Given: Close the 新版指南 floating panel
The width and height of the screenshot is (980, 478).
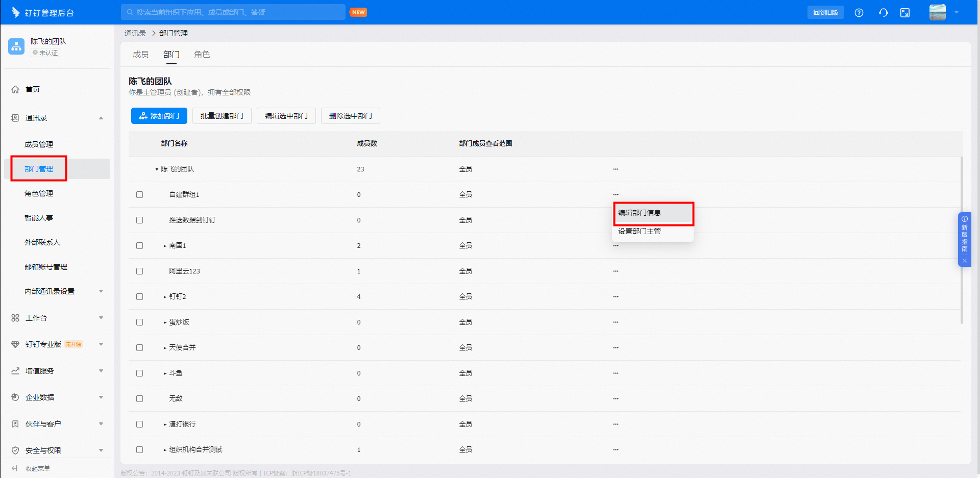Looking at the screenshot, I should pos(964,261).
